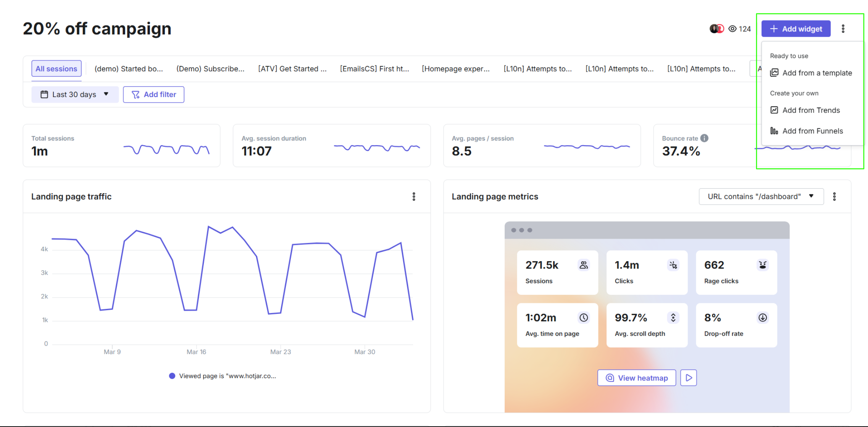Open URL contains "/dashboard" dropdown
Image resolution: width=868 pixels, height=427 pixels.
click(x=761, y=197)
